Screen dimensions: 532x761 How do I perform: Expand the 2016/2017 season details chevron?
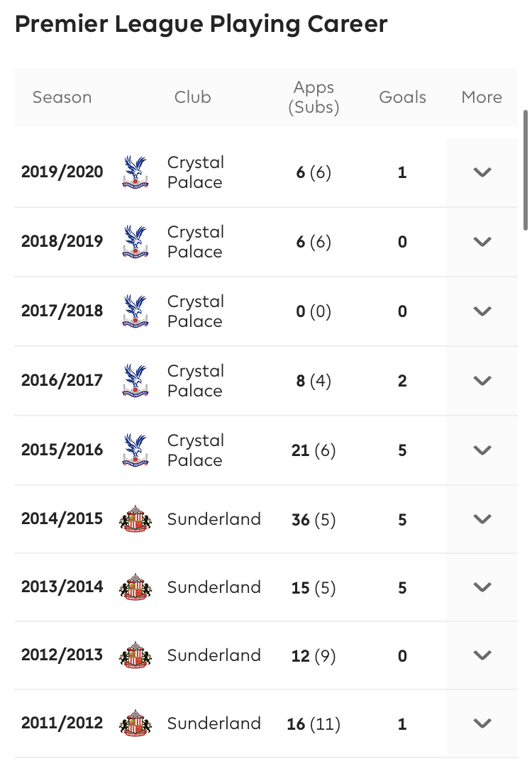(482, 380)
